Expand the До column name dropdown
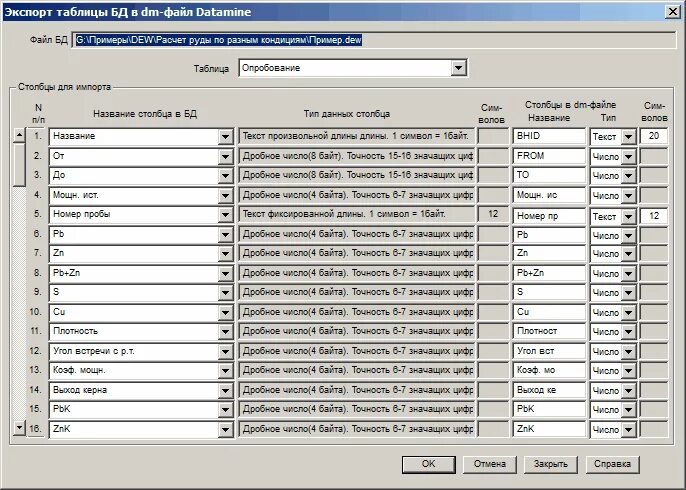This screenshot has height=490, width=686. (225, 176)
